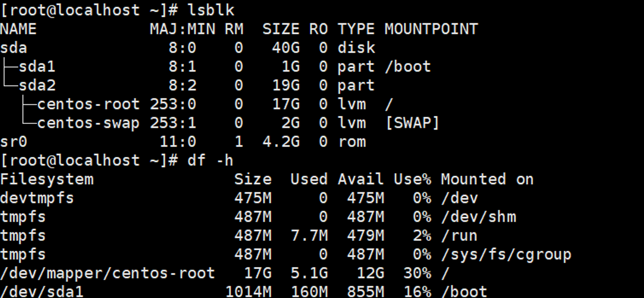
Task: Click the 40G size value for sda
Action: (286, 48)
